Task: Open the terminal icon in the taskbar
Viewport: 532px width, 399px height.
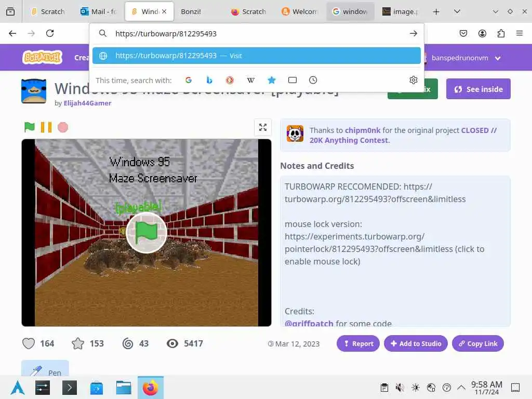Action: [x=70, y=388]
